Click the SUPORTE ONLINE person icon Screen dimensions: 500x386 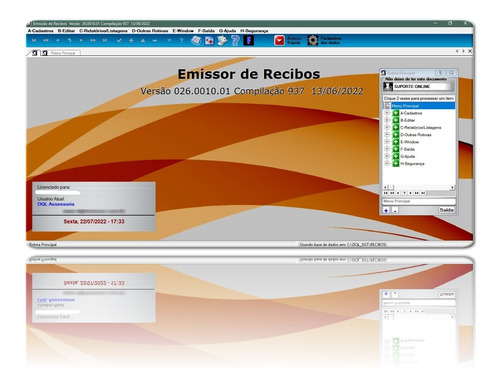point(388,86)
